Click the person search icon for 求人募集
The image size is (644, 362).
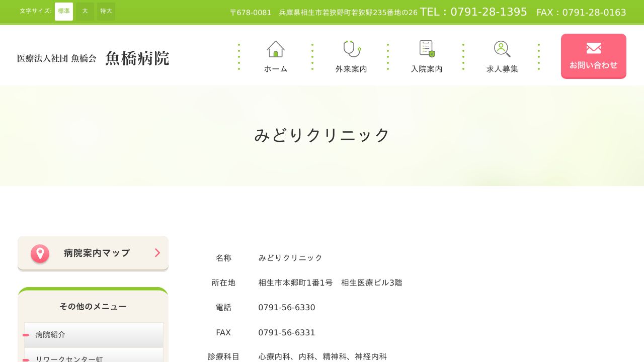(x=502, y=48)
